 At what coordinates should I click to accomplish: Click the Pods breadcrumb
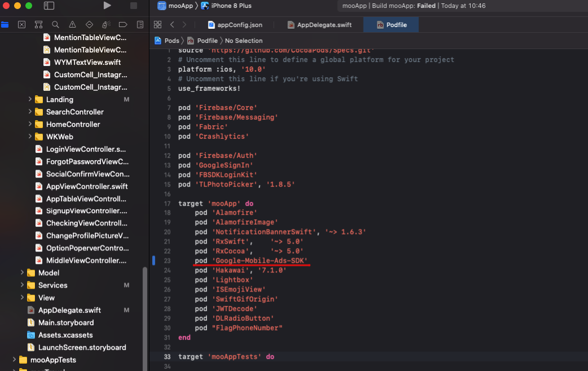[x=167, y=41]
